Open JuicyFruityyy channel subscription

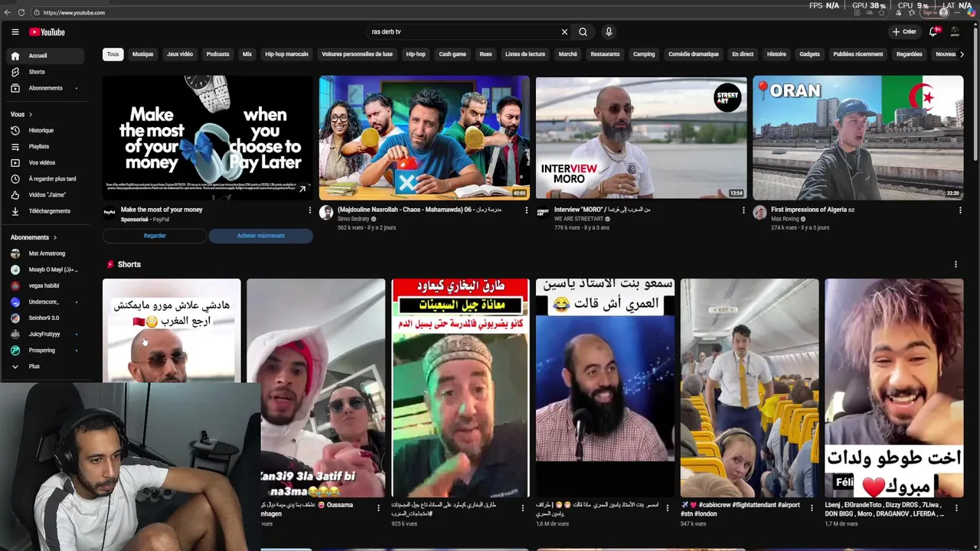point(46,334)
